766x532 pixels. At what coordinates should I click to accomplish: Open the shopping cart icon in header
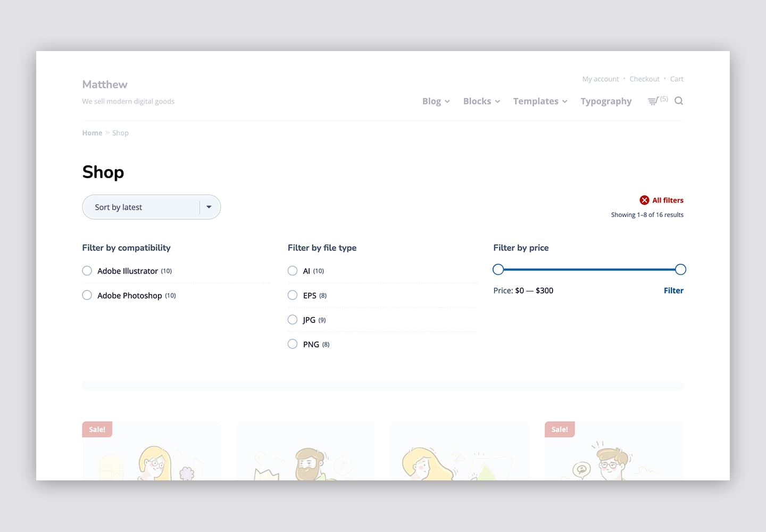tap(653, 101)
